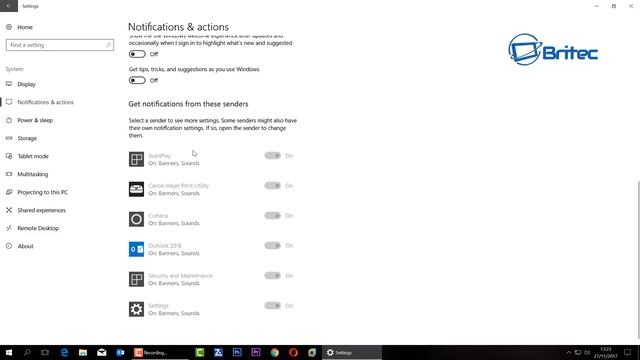Click the Cortana sender circle icon
Image resolution: width=640 pixels, height=360 pixels.
[136, 219]
